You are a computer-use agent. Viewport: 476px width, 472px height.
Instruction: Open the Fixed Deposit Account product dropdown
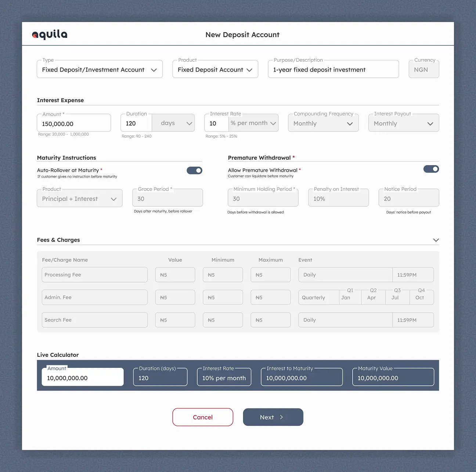point(215,69)
